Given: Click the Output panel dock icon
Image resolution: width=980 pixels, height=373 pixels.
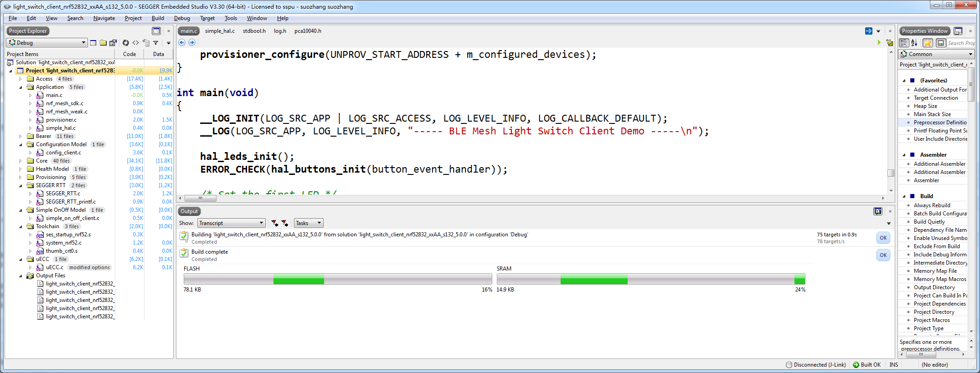Looking at the screenshot, I should [x=878, y=211].
